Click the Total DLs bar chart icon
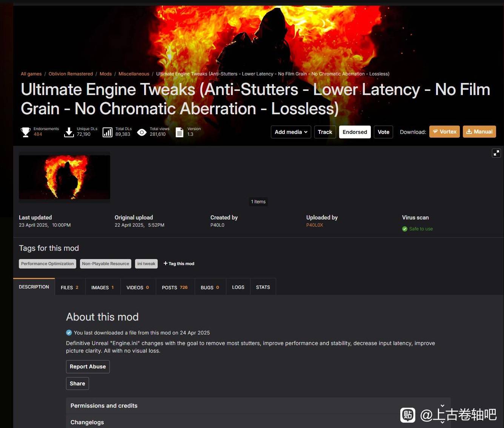Screen dimensions: 504x428 (108, 132)
